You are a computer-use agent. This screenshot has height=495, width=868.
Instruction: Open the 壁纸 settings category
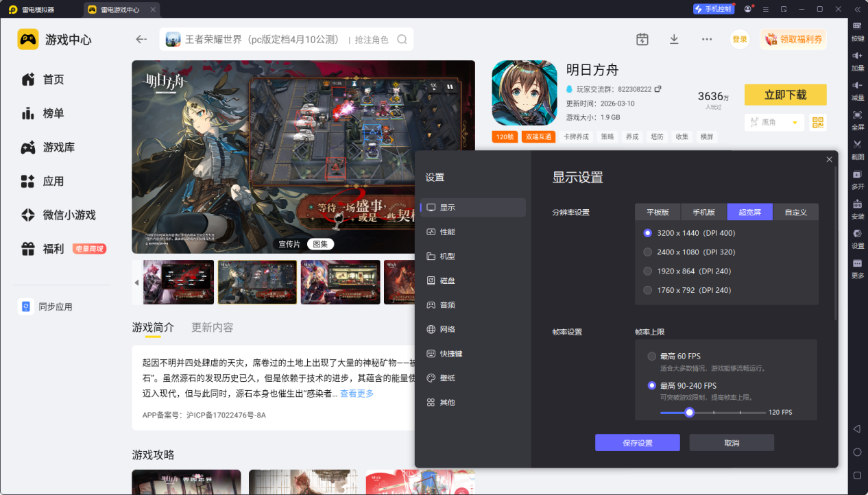point(473,378)
